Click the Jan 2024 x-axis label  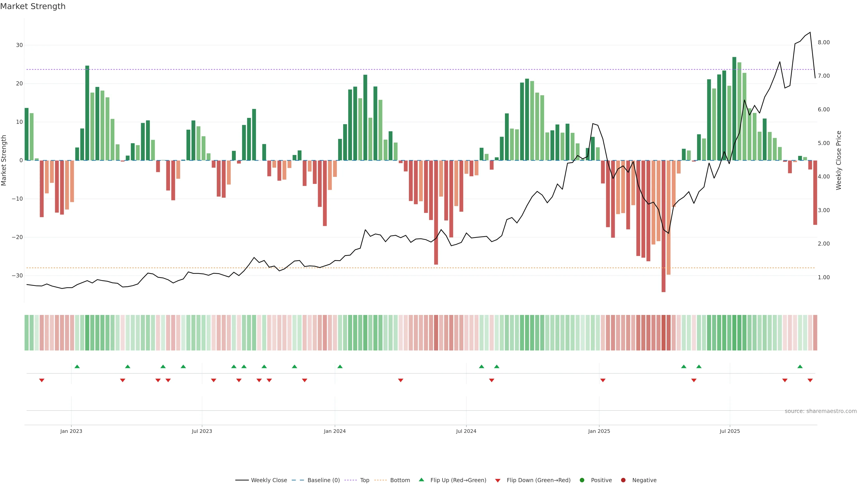click(x=335, y=431)
